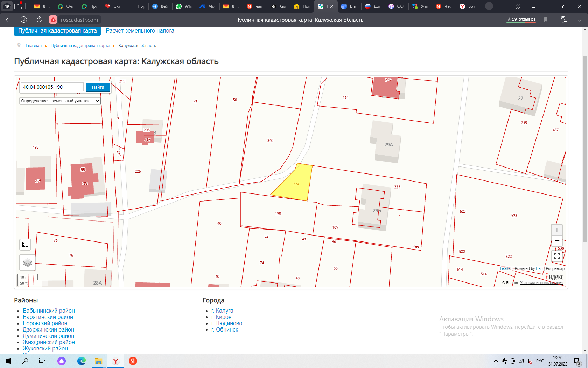Bookmark this page in the address bar
Screen dimensions: 588x368
pos(546,20)
